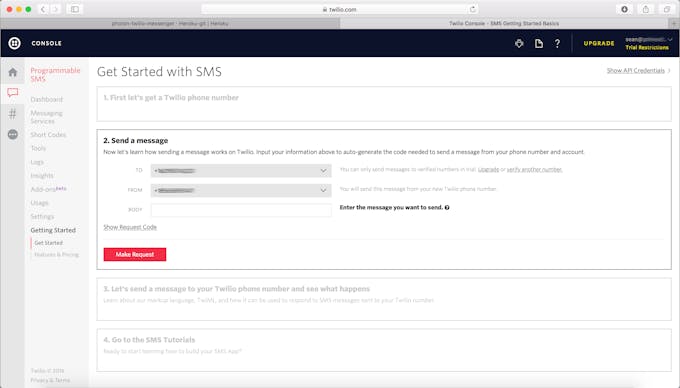This screenshot has height=388, width=680.
Task: Expand step 4 'Go to the SMS Tutorials'
Action: coord(384,350)
